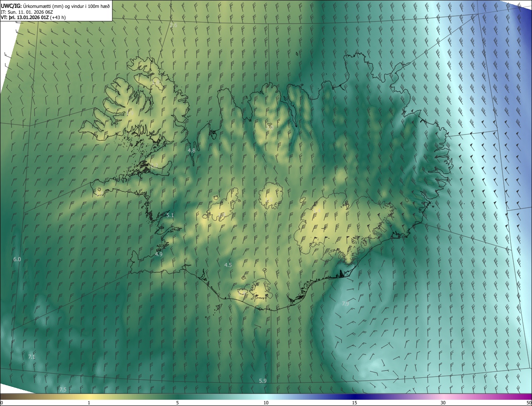Viewport: 532px width, 406px height.
Task: Click the 4.9 value on the map
Action: (159, 254)
